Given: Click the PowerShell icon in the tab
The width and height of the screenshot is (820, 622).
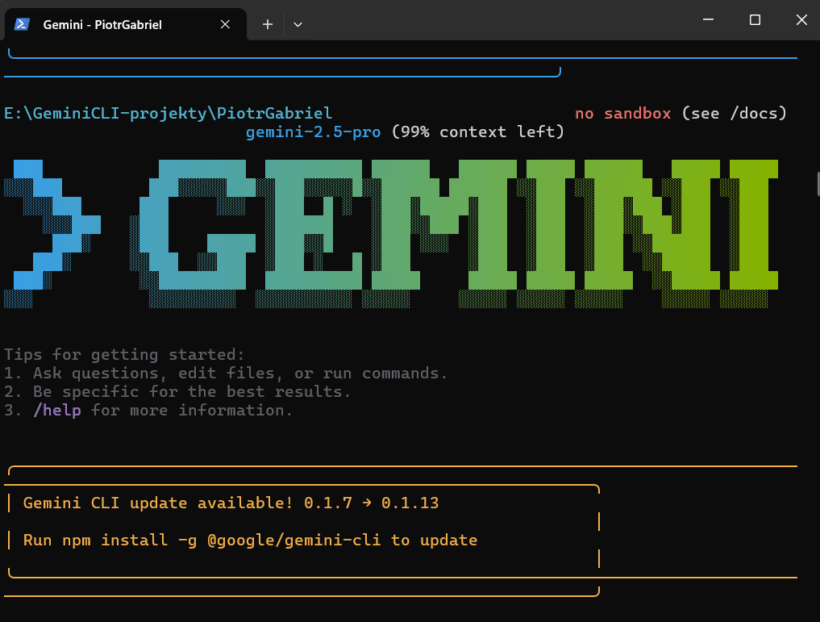Looking at the screenshot, I should click(x=21, y=25).
